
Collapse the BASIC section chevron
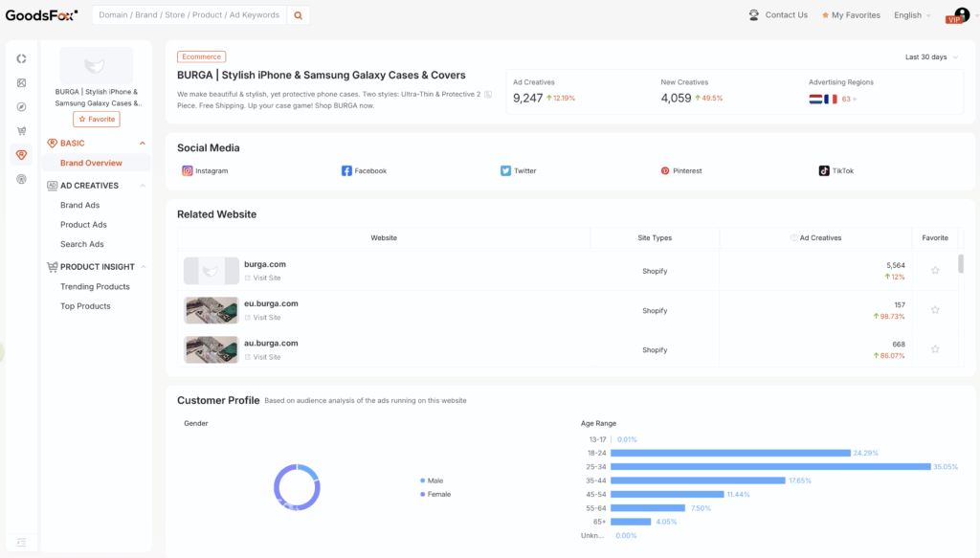pos(143,144)
